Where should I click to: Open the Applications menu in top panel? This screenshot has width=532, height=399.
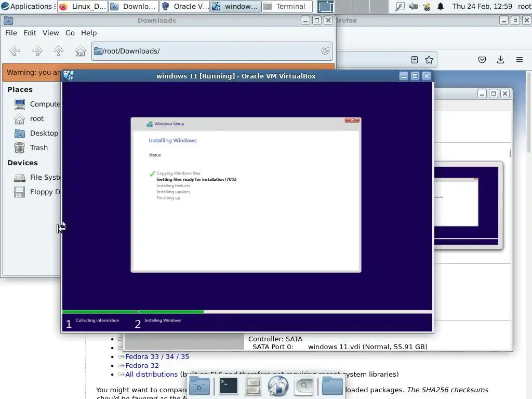[x=28, y=6]
